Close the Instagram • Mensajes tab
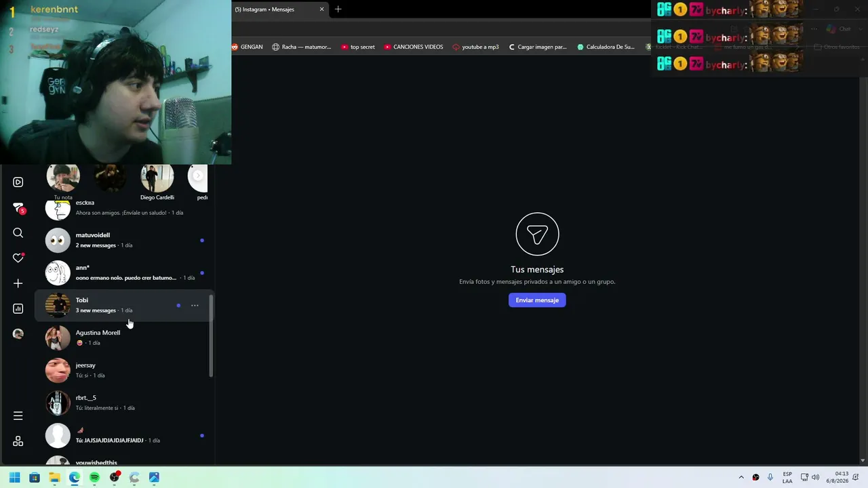The image size is (868, 488). coord(321,9)
